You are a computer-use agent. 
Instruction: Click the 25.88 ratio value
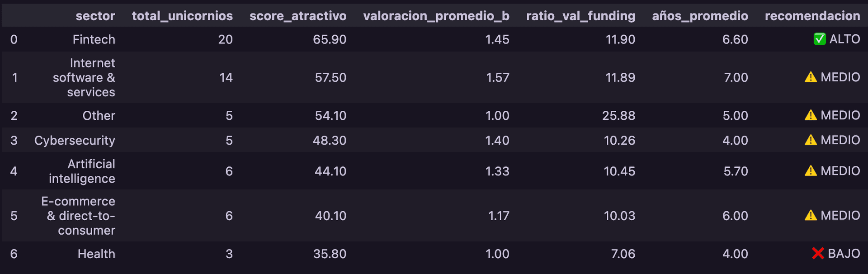pos(618,115)
